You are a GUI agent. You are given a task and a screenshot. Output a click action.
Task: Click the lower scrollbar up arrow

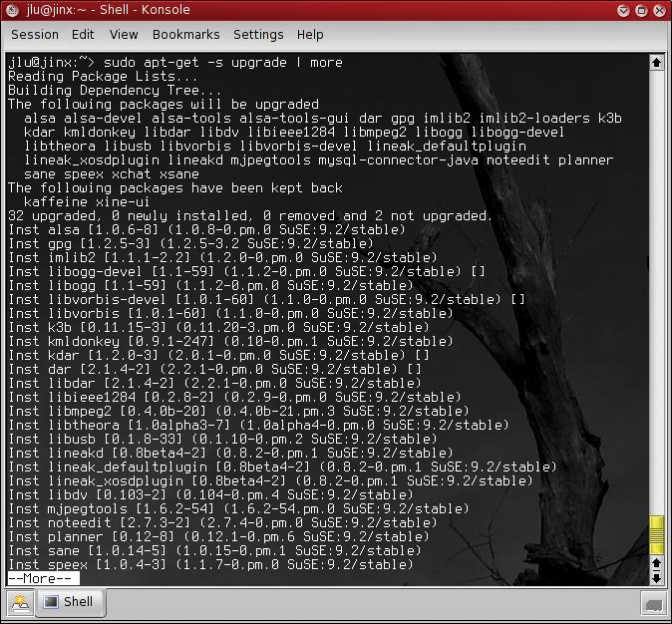click(x=656, y=563)
